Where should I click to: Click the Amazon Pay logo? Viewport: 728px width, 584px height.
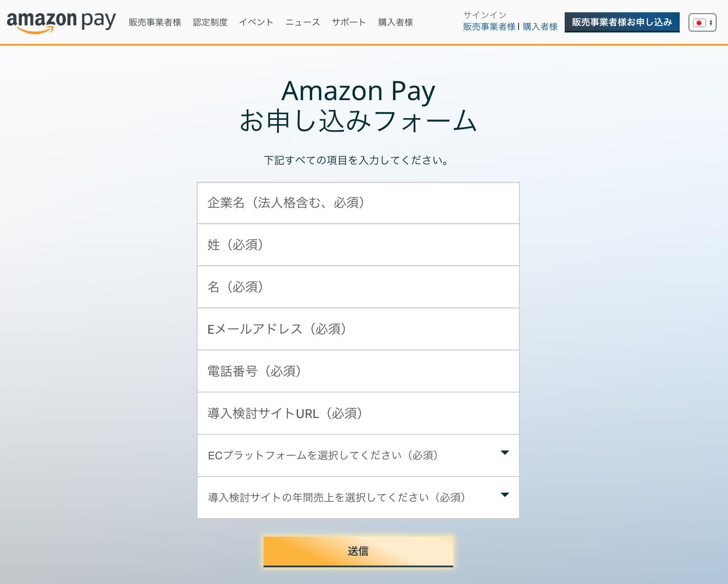(x=61, y=22)
